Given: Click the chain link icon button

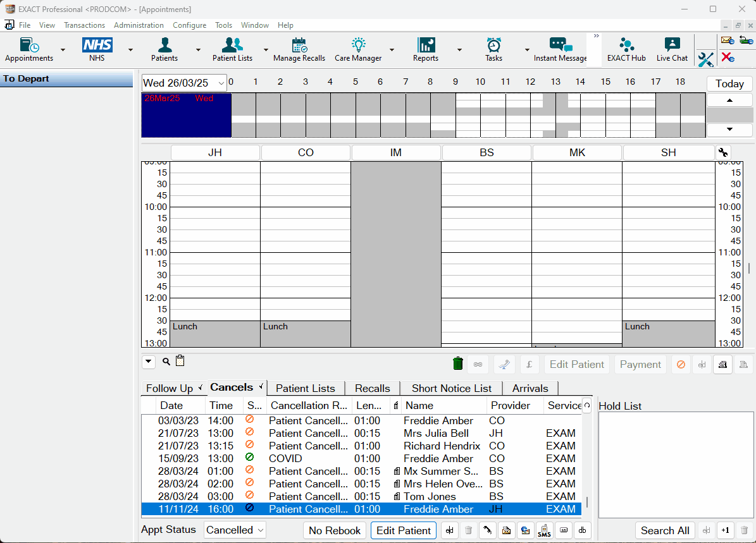Looking at the screenshot, I should (x=478, y=364).
